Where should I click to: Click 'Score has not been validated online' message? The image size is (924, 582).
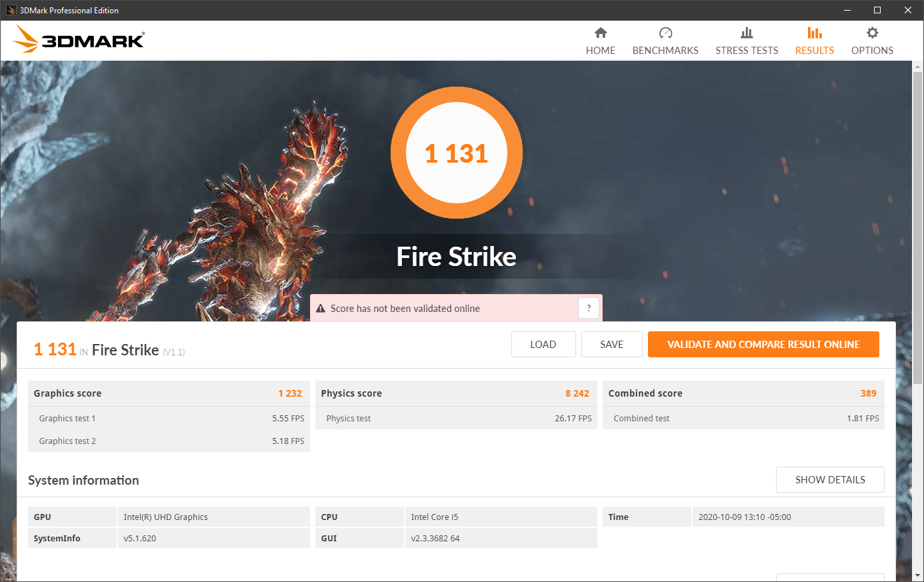pyautogui.click(x=405, y=309)
